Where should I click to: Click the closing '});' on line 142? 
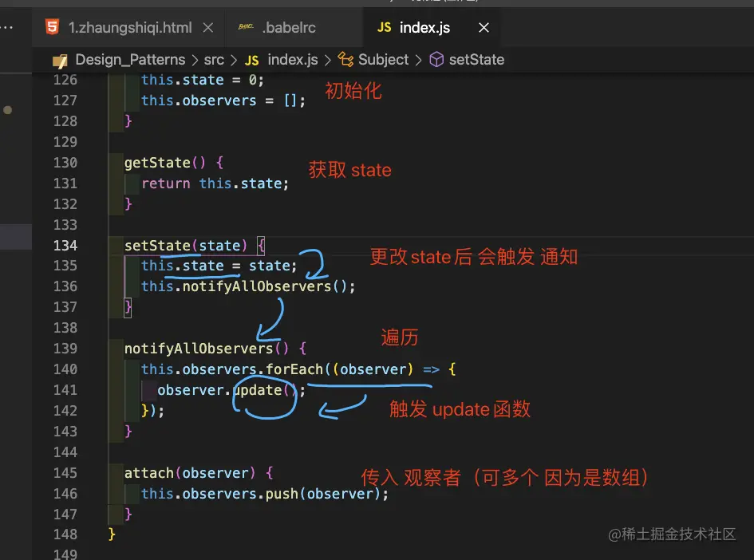pos(152,411)
